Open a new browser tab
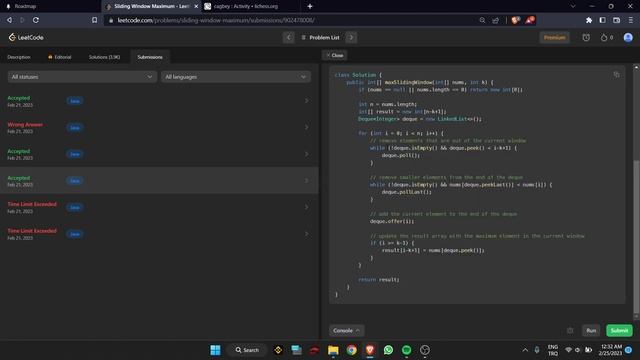 pyautogui.click(x=310, y=6)
